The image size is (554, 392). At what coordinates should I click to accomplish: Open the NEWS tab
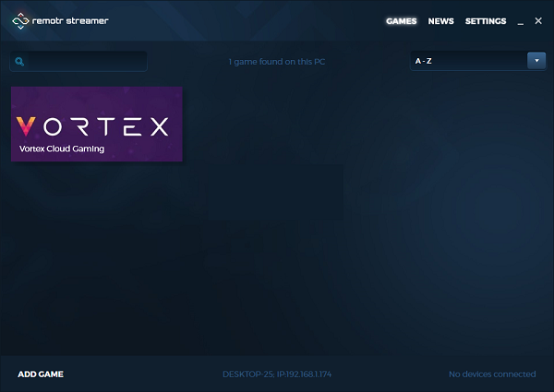pos(440,21)
